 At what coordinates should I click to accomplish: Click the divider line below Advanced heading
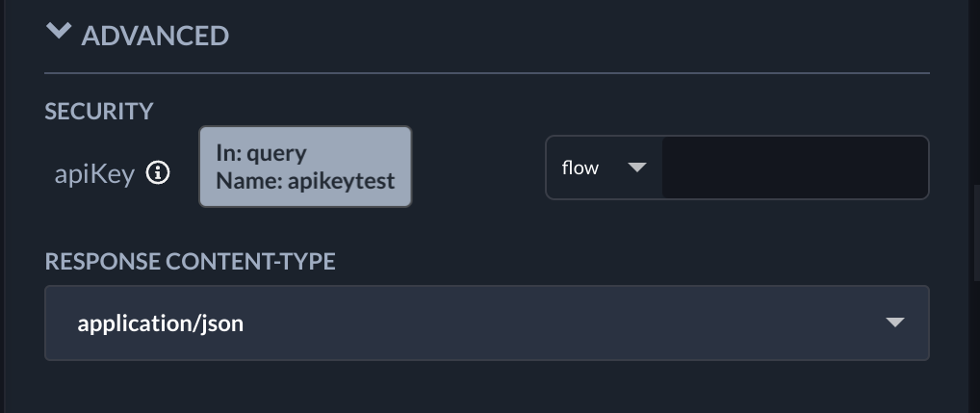tap(486, 73)
